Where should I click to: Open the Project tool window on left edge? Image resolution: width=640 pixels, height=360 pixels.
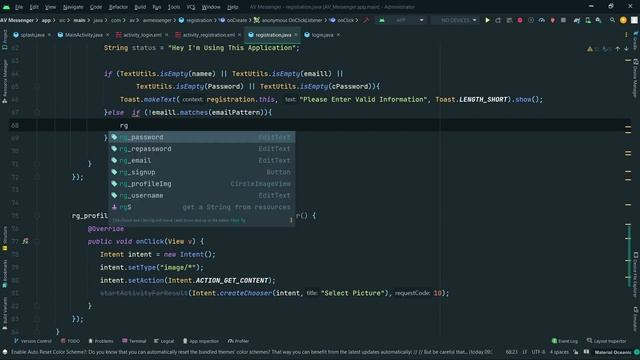click(4, 40)
